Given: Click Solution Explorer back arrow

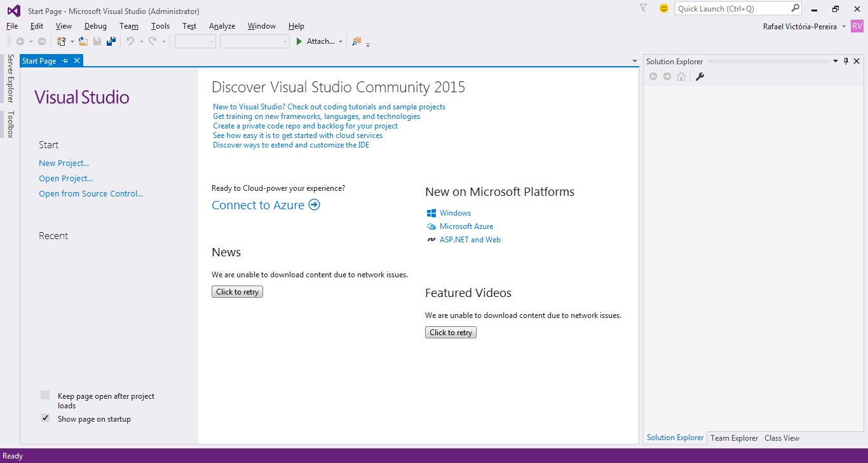Looking at the screenshot, I should point(653,76).
